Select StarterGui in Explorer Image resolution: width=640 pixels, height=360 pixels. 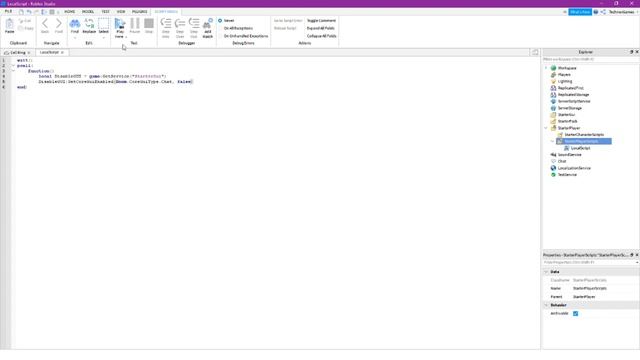(566, 115)
